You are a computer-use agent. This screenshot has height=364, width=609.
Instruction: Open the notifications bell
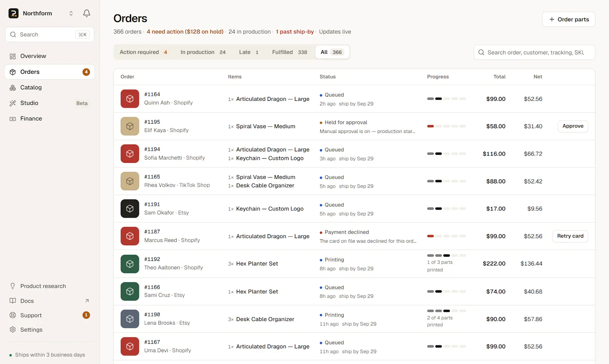point(87,13)
